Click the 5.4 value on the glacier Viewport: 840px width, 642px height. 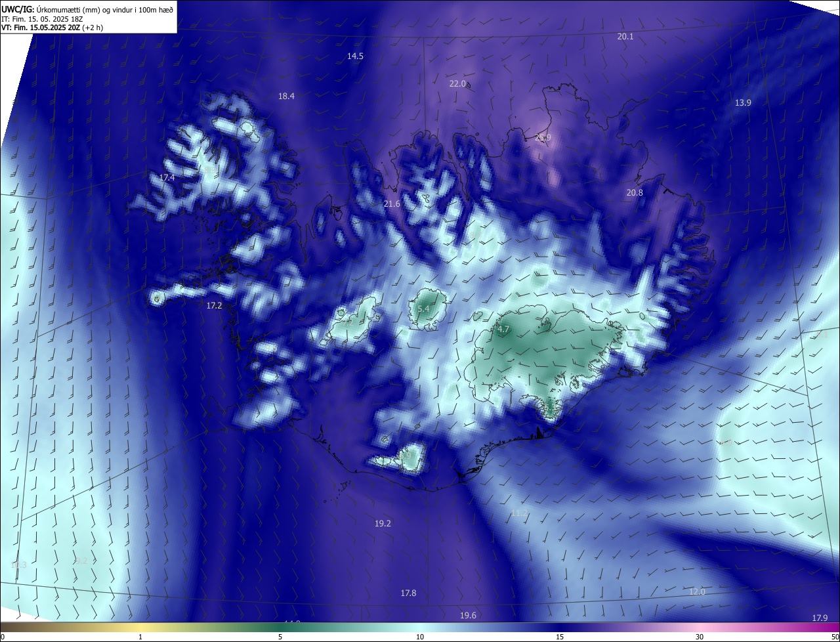[x=423, y=309]
